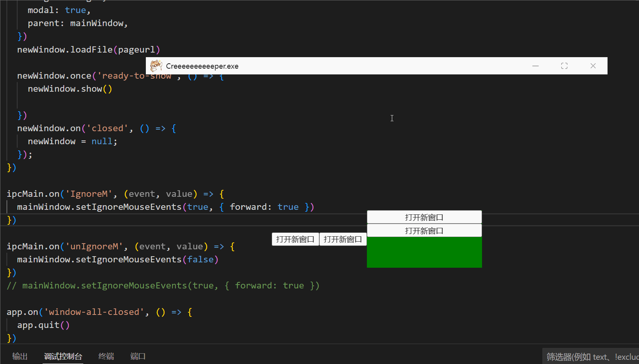Place cursor on pageurl in loadFile call
Viewport: 639px width, 364px height.
(x=136, y=50)
